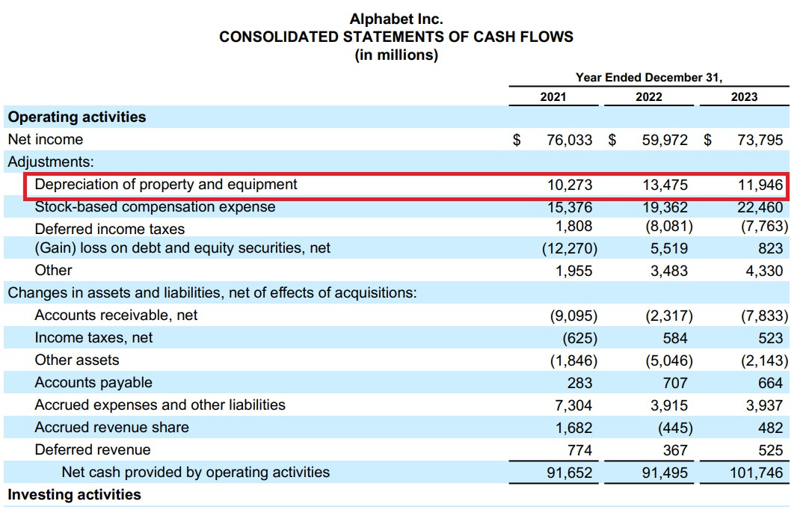Image resolution: width=812 pixels, height=507 pixels.
Task: Click 'Accounts payable' row label
Action: pyautogui.click(x=93, y=383)
